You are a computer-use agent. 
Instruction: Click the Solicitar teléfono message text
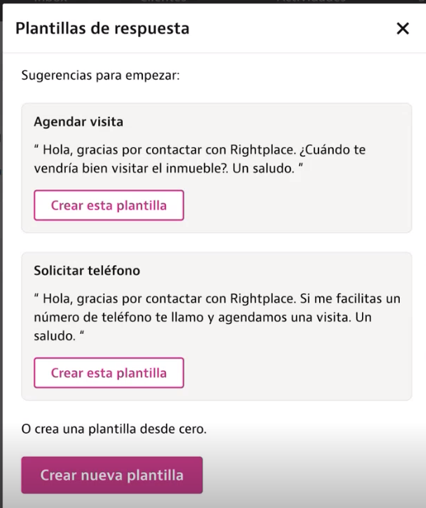coord(217,317)
